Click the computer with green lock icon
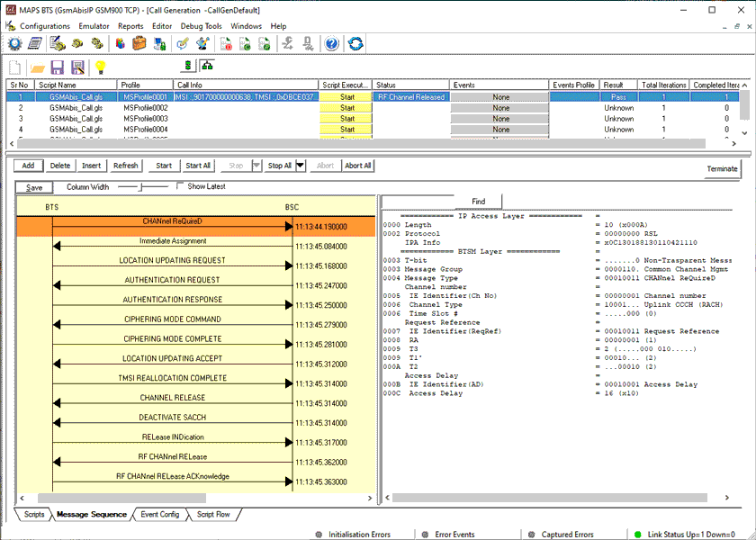The height and width of the screenshot is (540, 756). (x=159, y=44)
